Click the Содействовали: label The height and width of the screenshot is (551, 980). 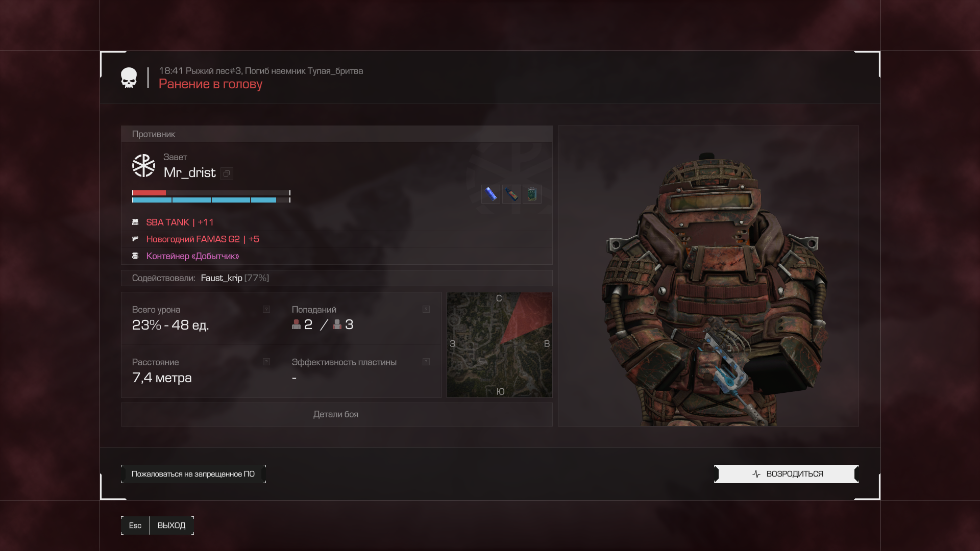[x=163, y=278]
